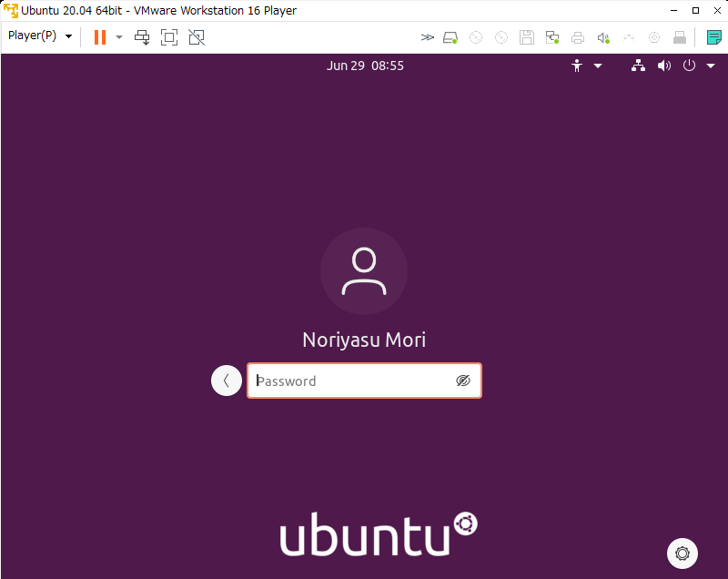This screenshot has width=728, height=579.
Task: Expand the device toolbar chevrons
Action: tap(427, 37)
